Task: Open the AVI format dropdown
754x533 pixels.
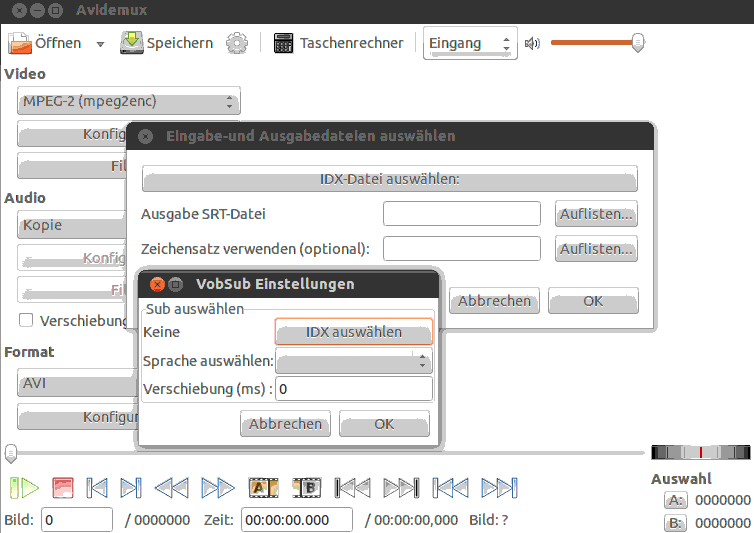Action: click(77, 383)
